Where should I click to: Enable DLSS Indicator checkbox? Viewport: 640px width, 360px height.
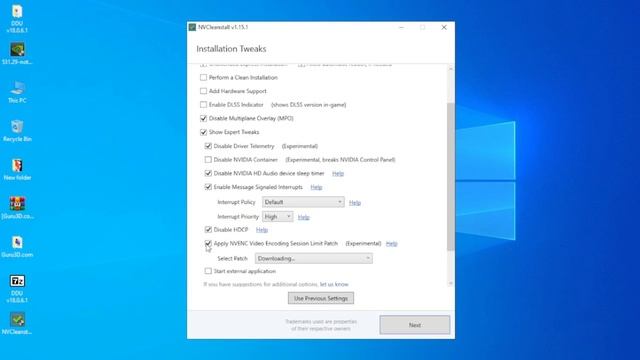[203, 105]
